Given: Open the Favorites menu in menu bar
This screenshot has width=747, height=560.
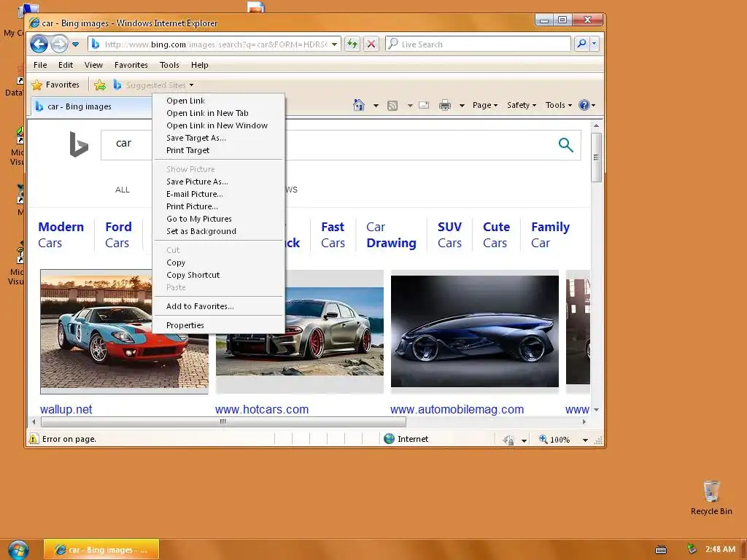Looking at the screenshot, I should point(131,65).
